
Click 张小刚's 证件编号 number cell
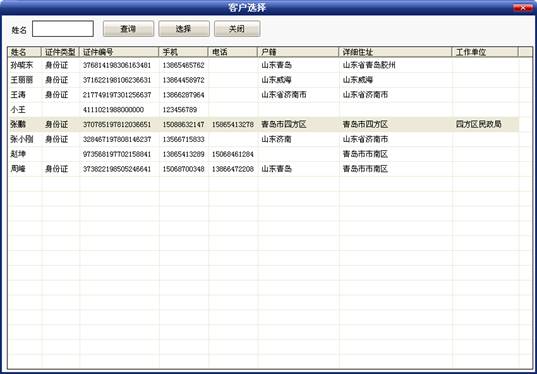click(117, 139)
